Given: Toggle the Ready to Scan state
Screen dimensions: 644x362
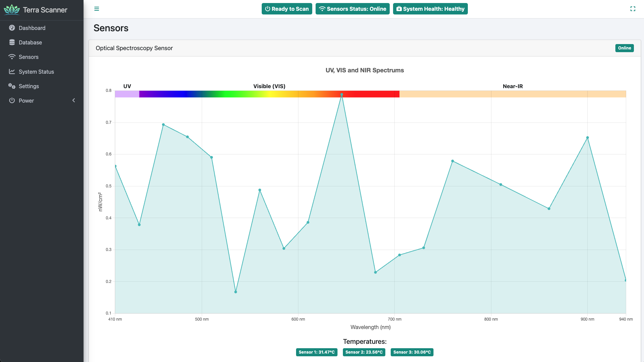Looking at the screenshot, I should (x=287, y=9).
